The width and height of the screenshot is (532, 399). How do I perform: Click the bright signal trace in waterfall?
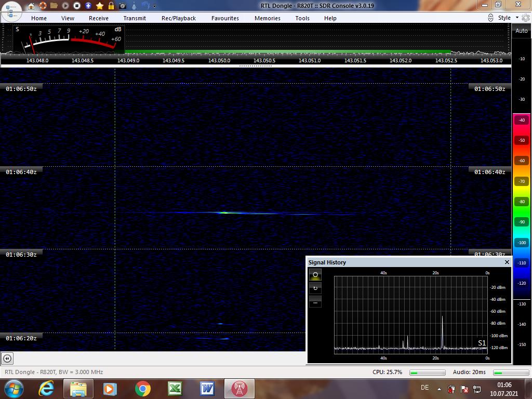click(x=224, y=212)
